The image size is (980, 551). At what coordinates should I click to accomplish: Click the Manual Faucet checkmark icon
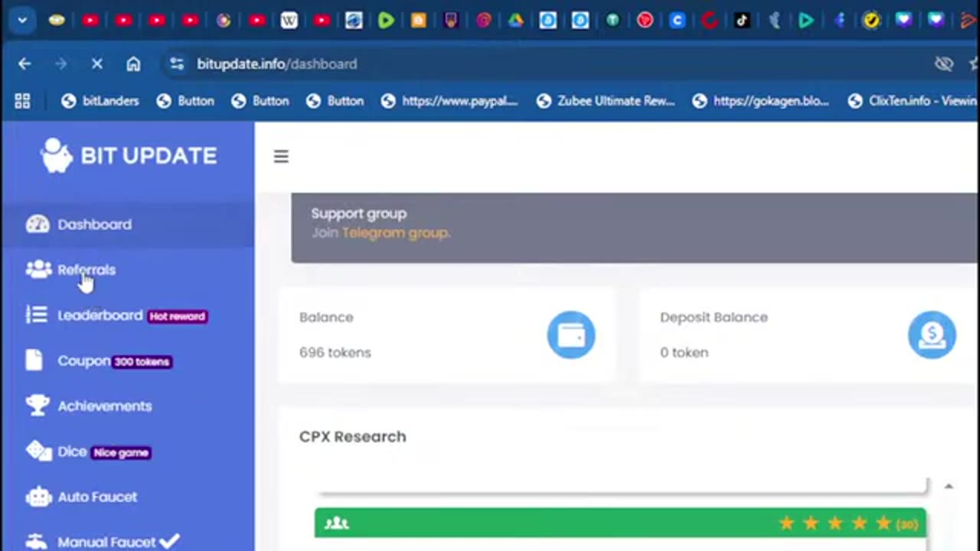tap(169, 541)
